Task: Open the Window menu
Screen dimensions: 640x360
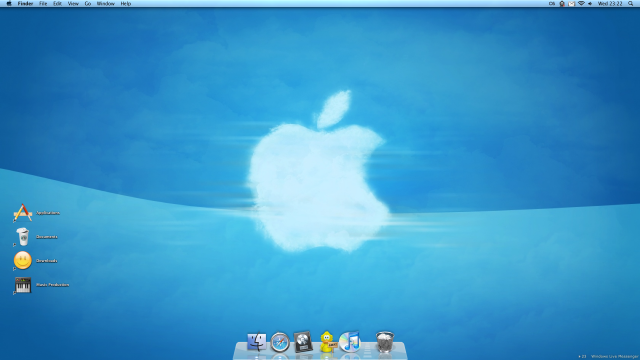Action: [106, 4]
